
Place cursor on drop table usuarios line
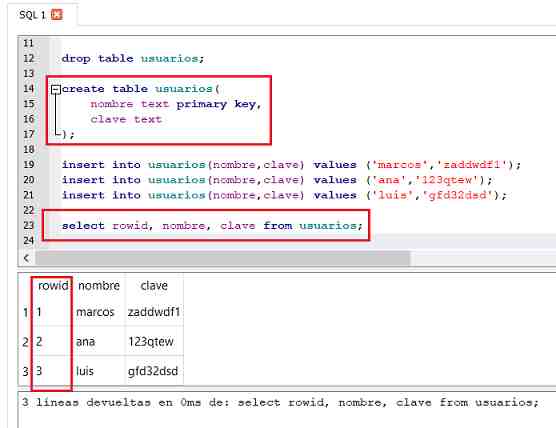pyautogui.click(x=133, y=59)
